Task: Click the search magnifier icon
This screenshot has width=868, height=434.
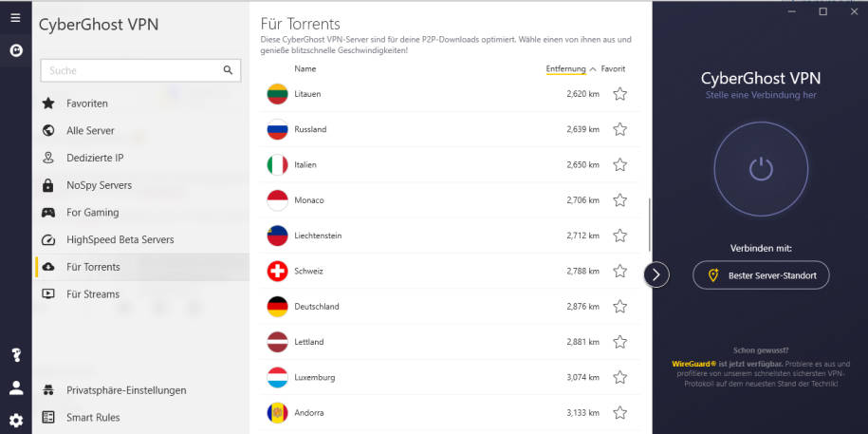Action: click(228, 70)
